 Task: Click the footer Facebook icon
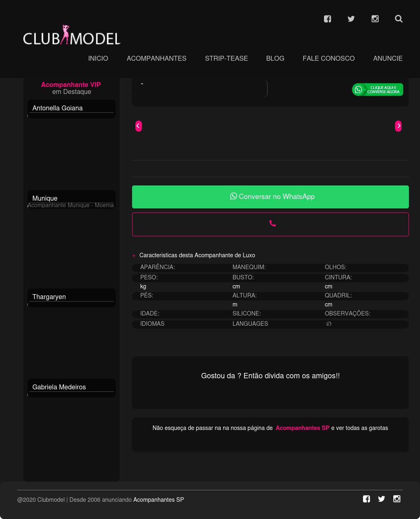coord(366,499)
